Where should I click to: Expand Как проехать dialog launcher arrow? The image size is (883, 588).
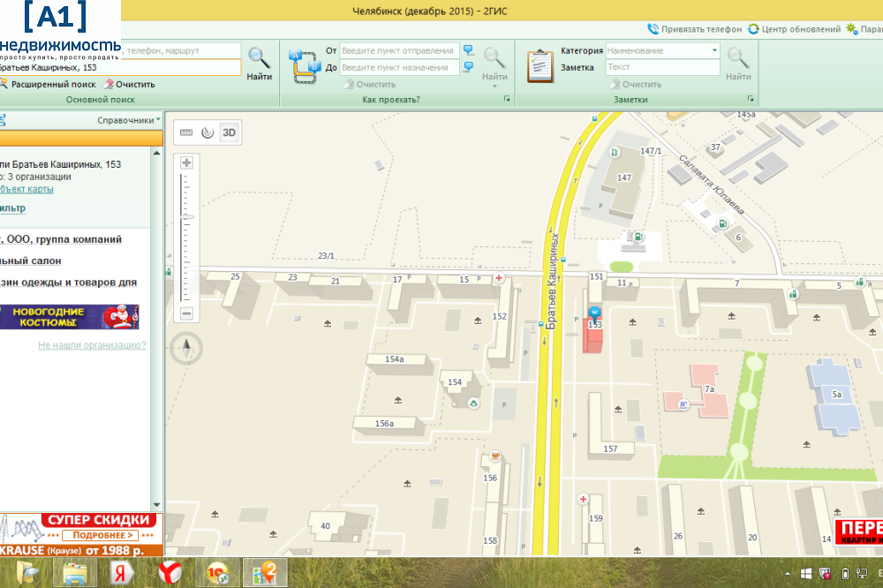[507, 99]
